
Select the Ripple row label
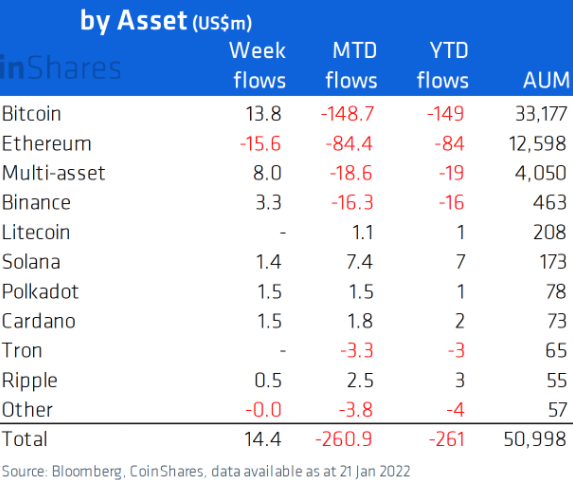[x=30, y=381]
